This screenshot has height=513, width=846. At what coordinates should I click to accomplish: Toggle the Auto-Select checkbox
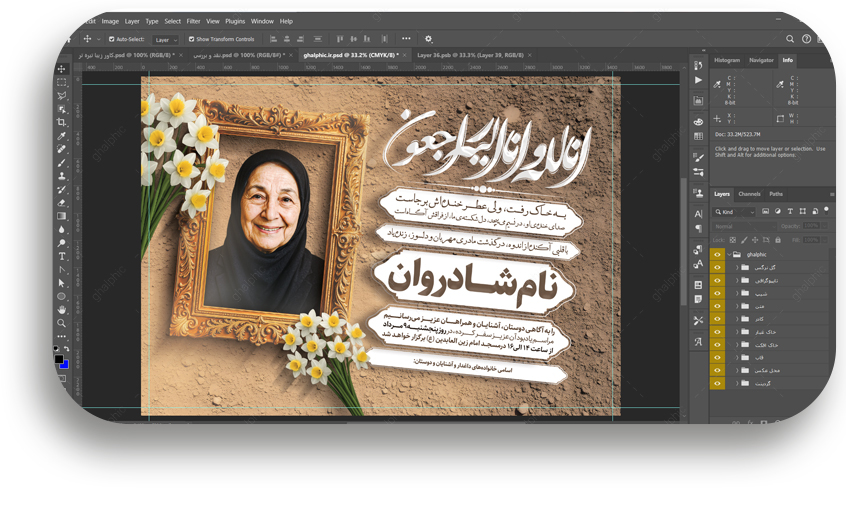coord(111,39)
